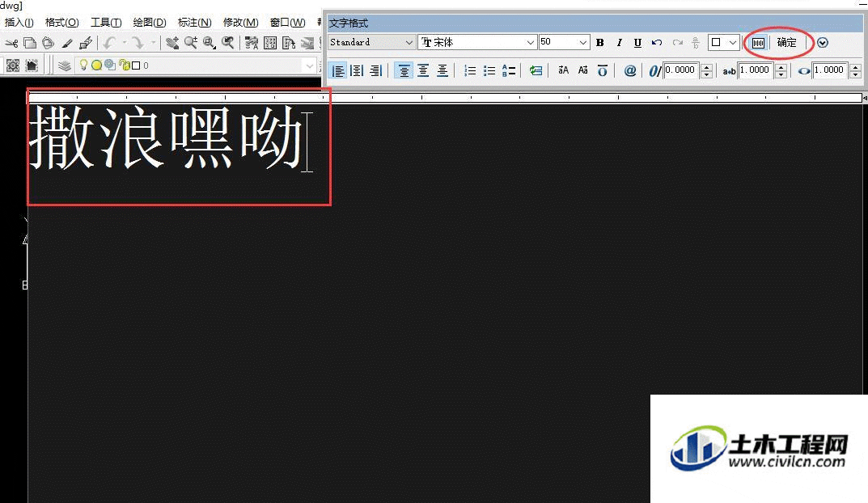Click the Zoom Realtime magnifier icon

[x=191, y=43]
